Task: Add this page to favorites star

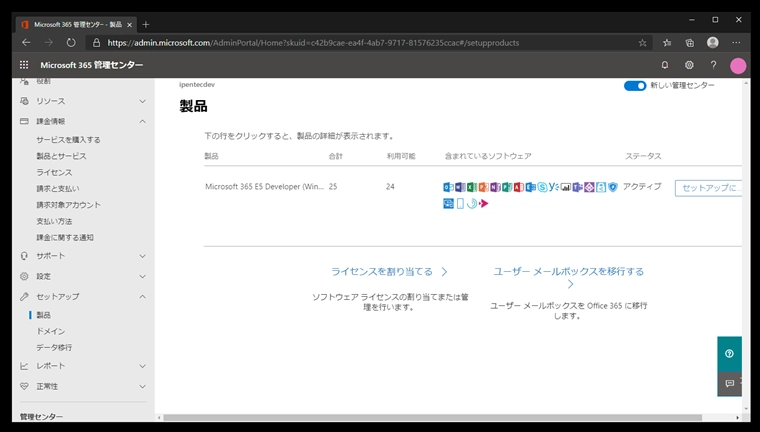Action: [x=643, y=43]
